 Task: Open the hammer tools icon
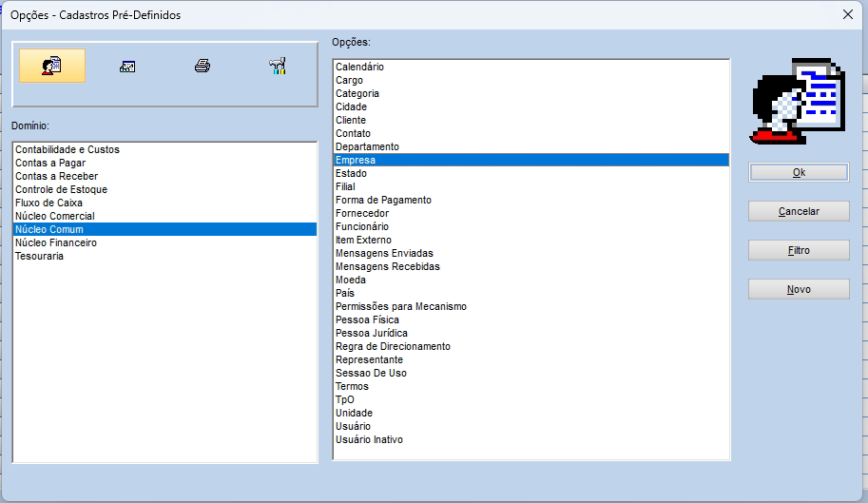coord(278,66)
